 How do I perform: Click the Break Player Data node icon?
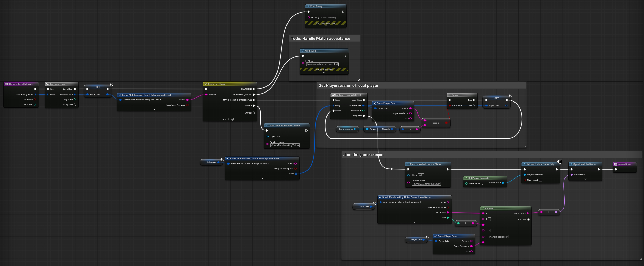375,103
